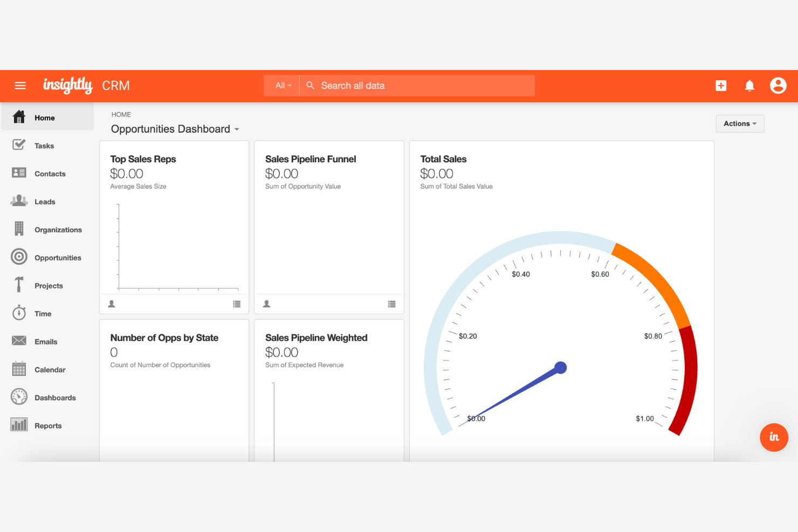Click the Sales Pipeline Weighted title
798x532 pixels.
(316, 337)
